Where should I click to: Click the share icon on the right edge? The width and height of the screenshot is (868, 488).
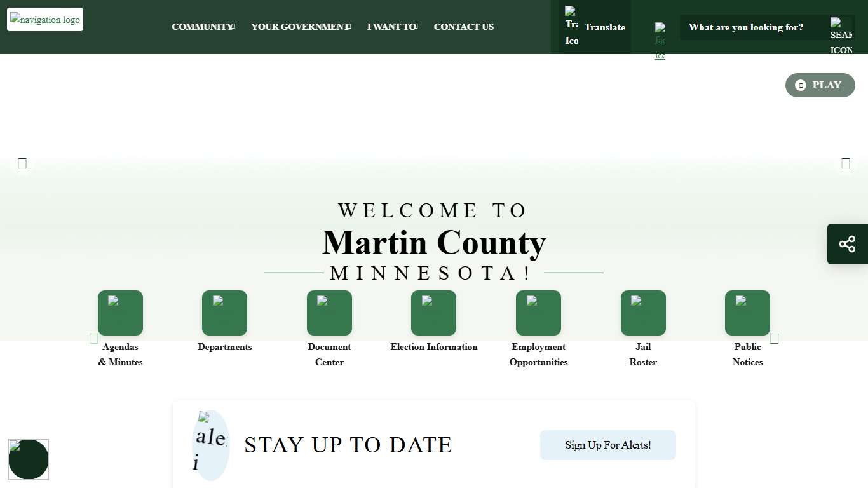(847, 243)
